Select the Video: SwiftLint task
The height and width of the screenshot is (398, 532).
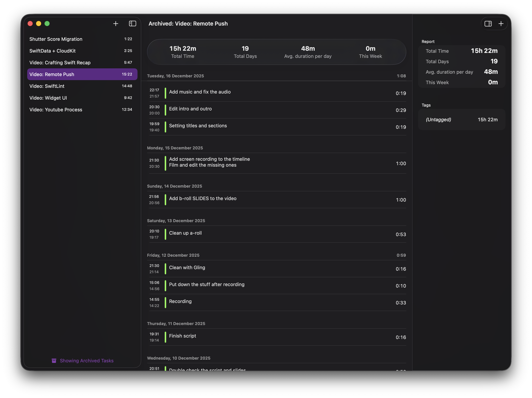click(82, 86)
